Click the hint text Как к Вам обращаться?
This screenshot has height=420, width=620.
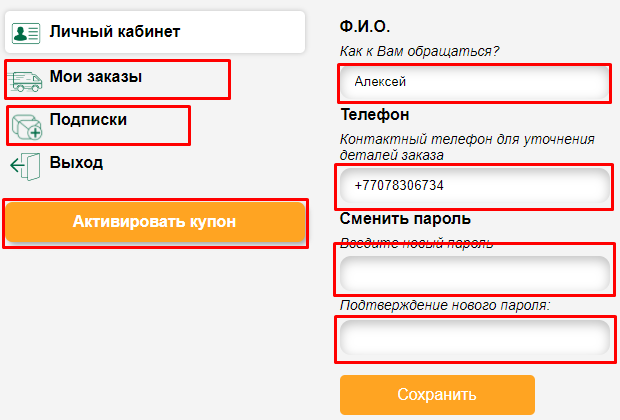[419, 50]
